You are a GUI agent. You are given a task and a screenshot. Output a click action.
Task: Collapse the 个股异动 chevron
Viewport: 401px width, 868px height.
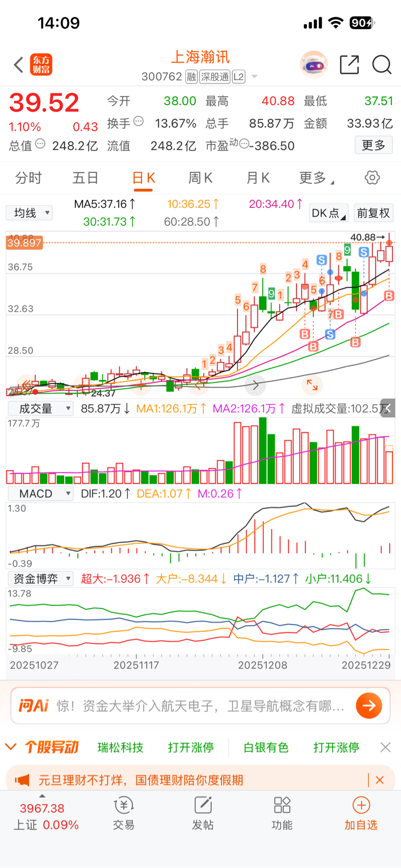[x=11, y=747]
